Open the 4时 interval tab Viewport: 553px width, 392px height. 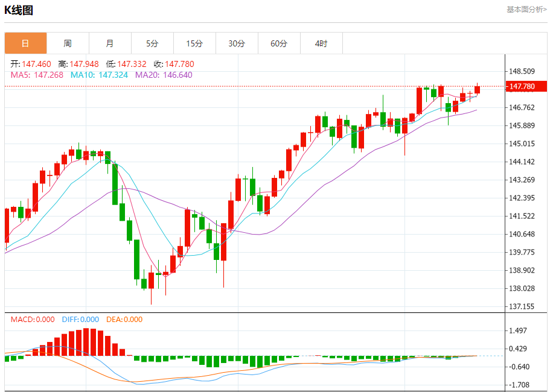click(x=321, y=43)
